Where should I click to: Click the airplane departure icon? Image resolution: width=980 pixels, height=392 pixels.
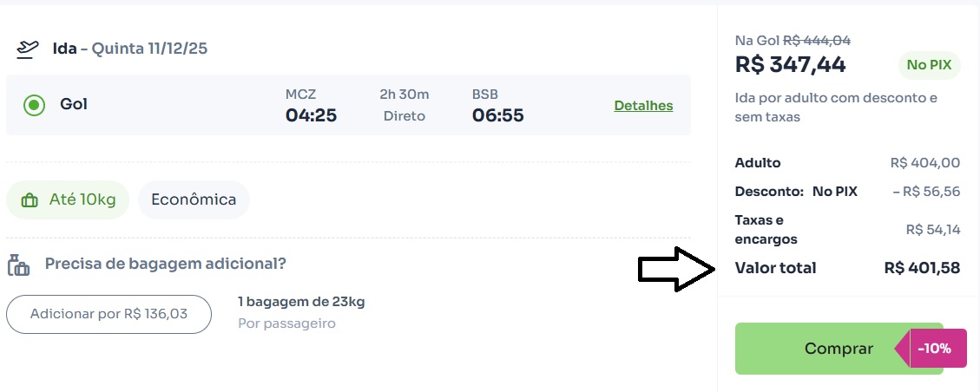pyautogui.click(x=28, y=49)
